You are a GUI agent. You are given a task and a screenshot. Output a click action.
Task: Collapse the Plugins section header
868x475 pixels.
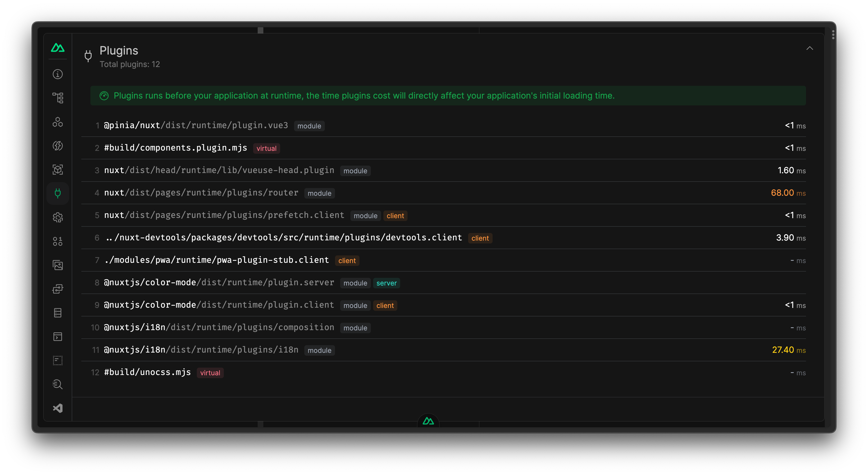tap(810, 48)
